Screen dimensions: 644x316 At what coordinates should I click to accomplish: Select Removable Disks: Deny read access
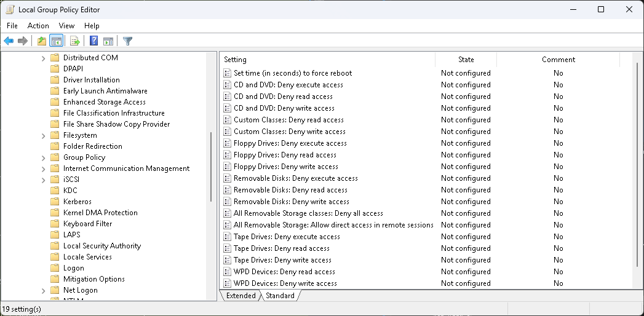(290, 190)
